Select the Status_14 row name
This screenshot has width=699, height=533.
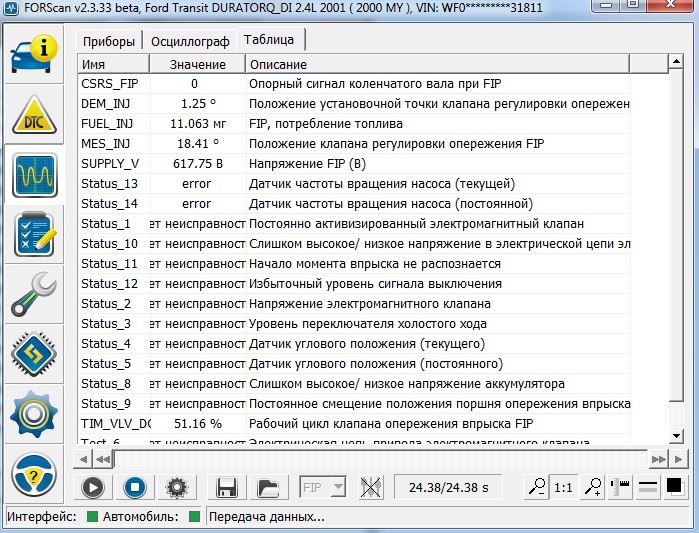109,204
